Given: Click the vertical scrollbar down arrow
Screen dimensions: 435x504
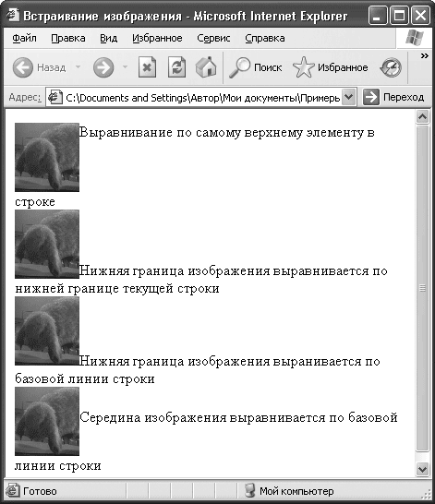Looking at the screenshot, I should (422, 469).
